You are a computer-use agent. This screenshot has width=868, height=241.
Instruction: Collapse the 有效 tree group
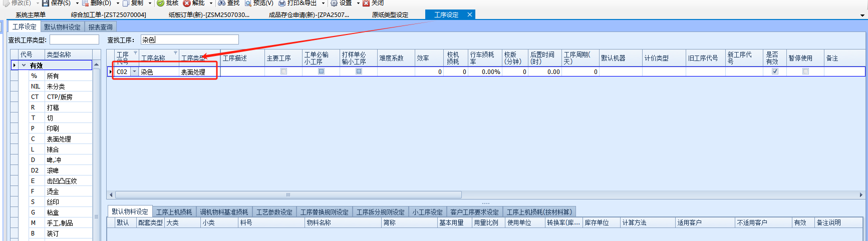(24, 65)
